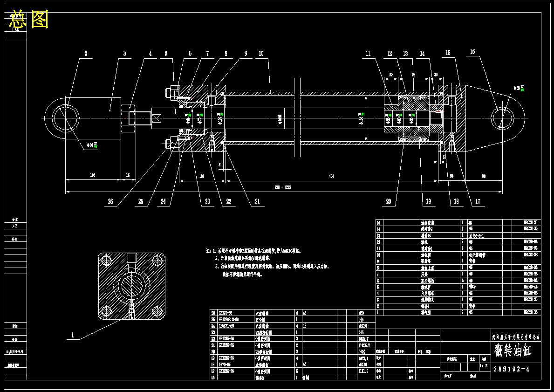The height and width of the screenshot is (392, 554).
Task: Click drawing number 28S192-4
Action: 512,369
